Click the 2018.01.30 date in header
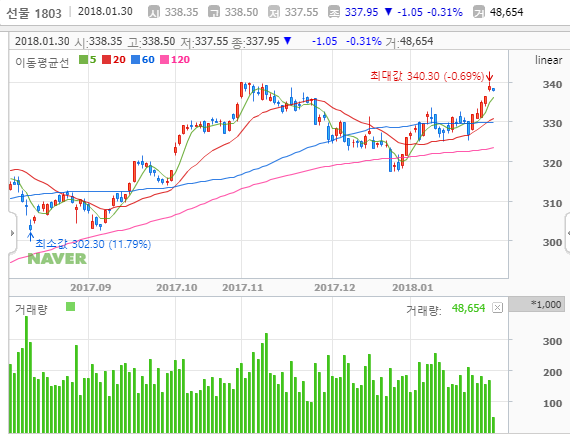 point(105,11)
